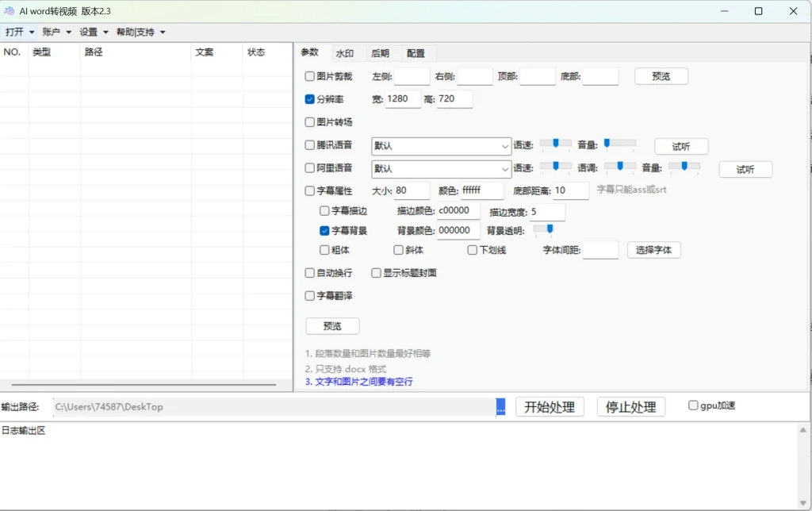Adjust 腾讯语音 语速 slider

point(556,144)
